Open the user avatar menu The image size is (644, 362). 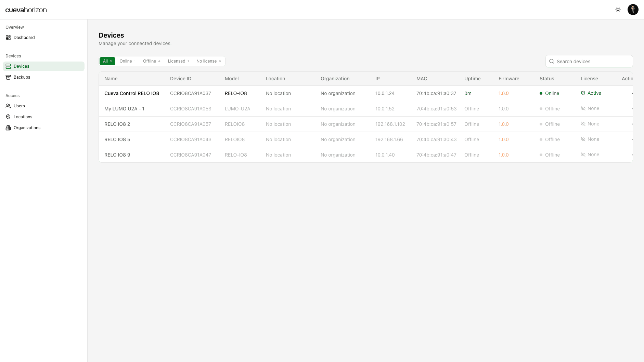click(633, 10)
